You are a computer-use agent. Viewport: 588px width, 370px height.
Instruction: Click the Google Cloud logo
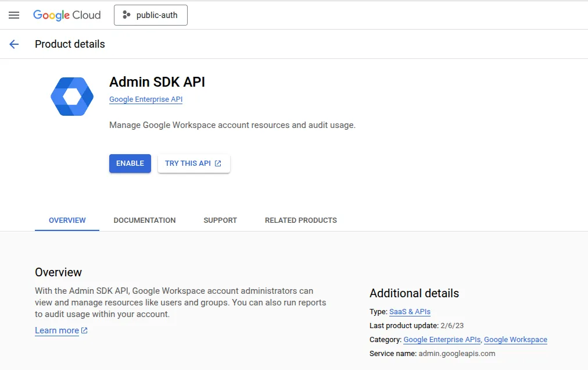(x=67, y=15)
